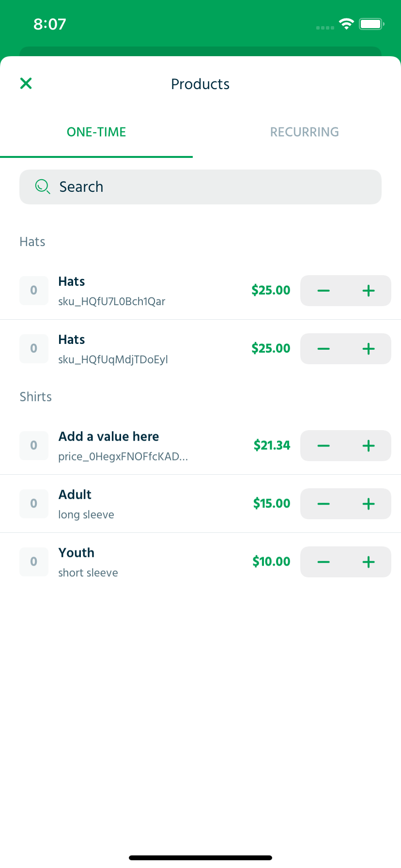401x868 pixels.
Task: Remove one "Add a value here" item
Action: [x=324, y=446]
